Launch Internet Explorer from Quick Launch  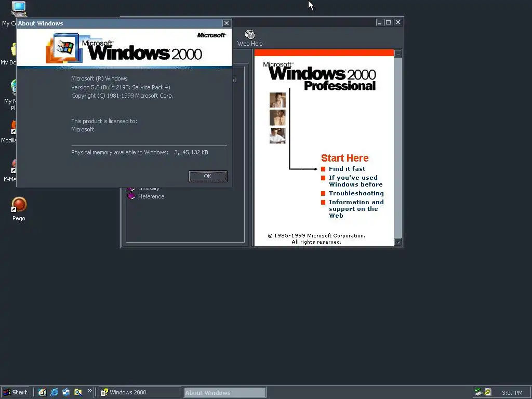click(54, 392)
